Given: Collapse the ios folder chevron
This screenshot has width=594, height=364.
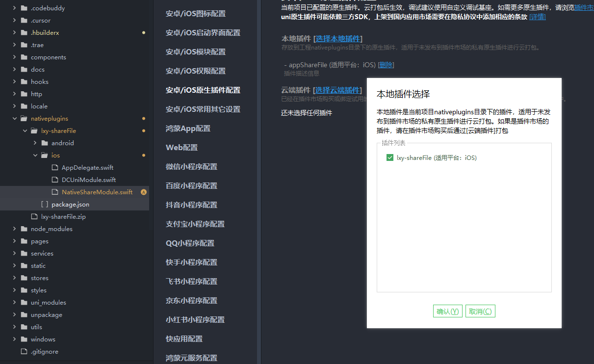Looking at the screenshot, I should pyautogui.click(x=35, y=156).
